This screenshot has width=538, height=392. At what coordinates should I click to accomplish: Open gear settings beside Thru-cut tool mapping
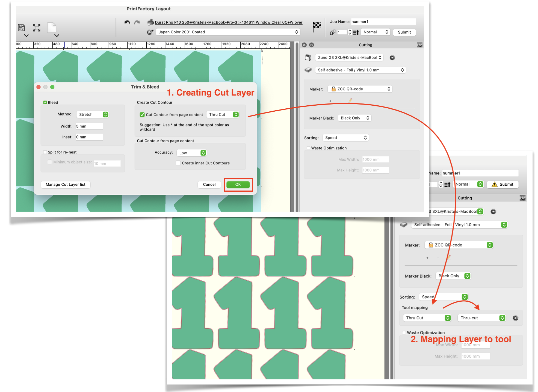pyautogui.click(x=515, y=318)
